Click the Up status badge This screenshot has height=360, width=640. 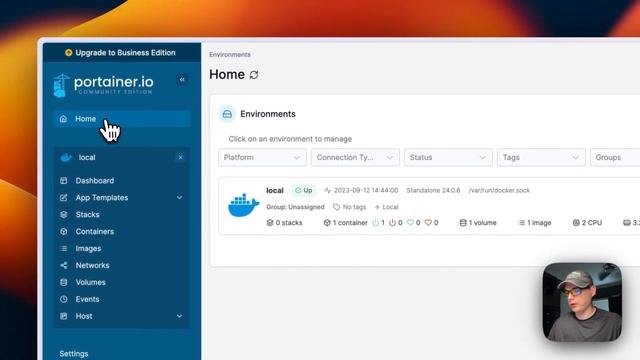point(304,190)
